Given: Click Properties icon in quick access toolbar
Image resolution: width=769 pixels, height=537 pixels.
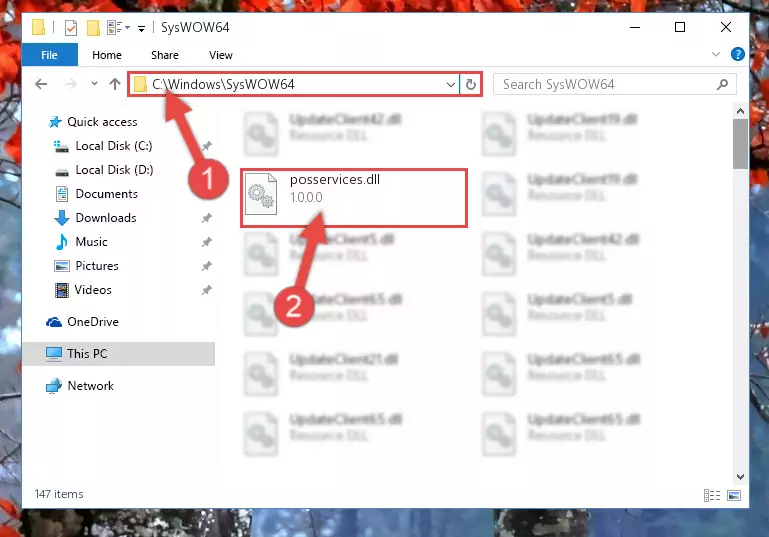Looking at the screenshot, I should [71, 27].
